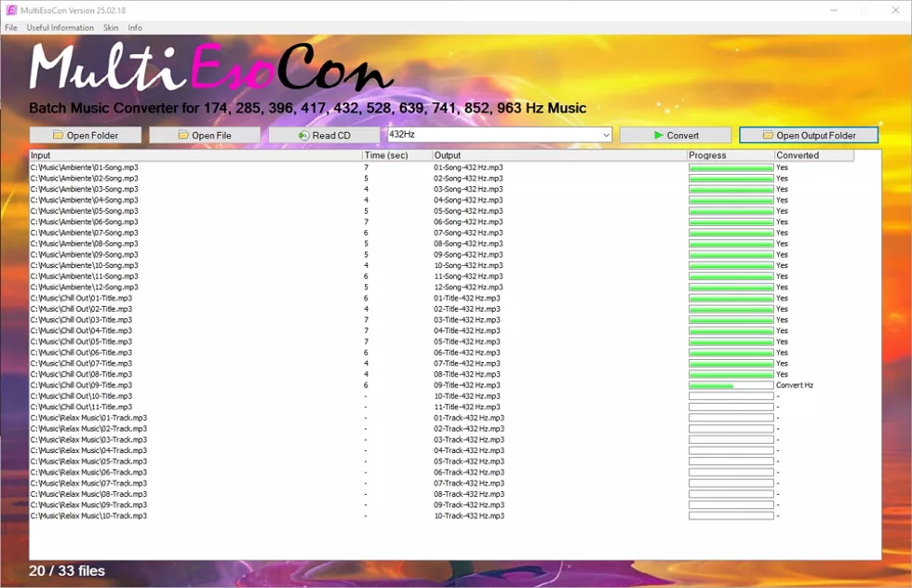Image resolution: width=912 pixels, height=588 pixels.
Task: Click output name 08-Song-432 Hz.mp3
Action: point(468,244)
